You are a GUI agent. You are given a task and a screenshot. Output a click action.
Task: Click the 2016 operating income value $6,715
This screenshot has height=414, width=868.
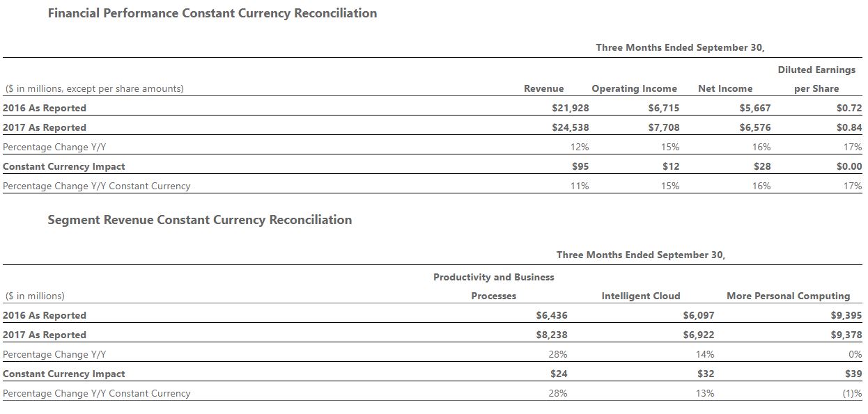click(663, 108)
